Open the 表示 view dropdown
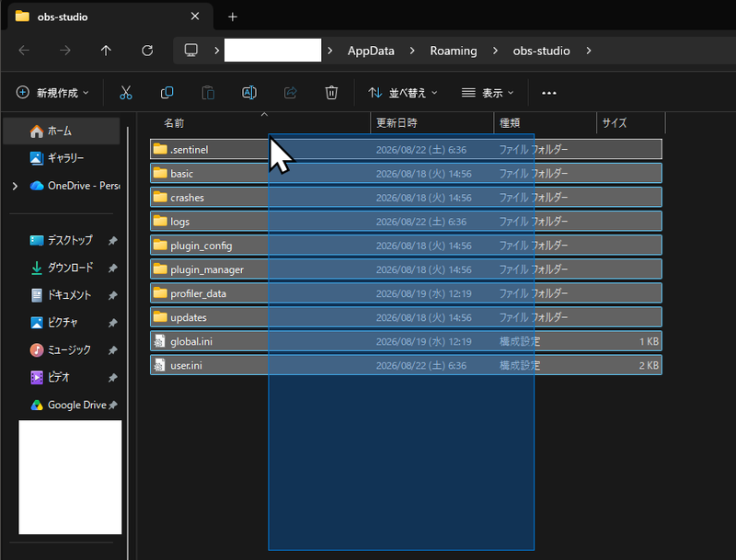This screenshot has height=560, width=736. pyautogui.click(x=488, y=93)
